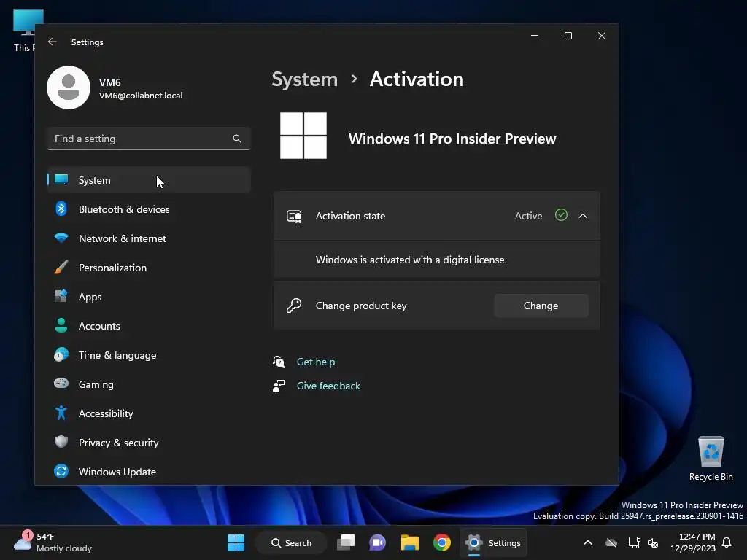Click the Personalization paintbrush icon

pyautogui.click(x=61, y=267)
